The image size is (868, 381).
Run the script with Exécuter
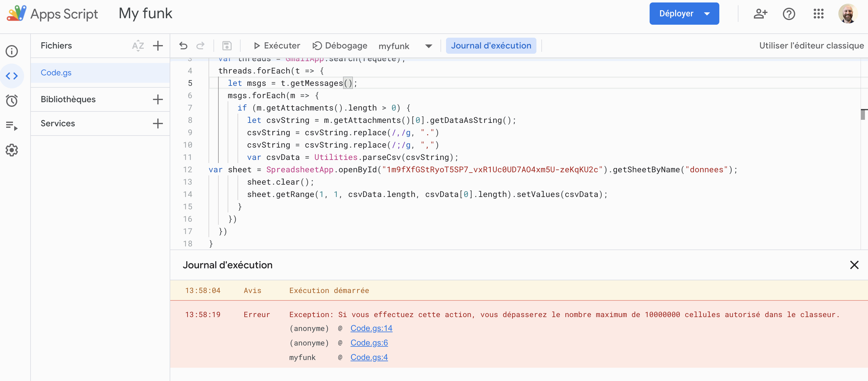pos(277,45)
